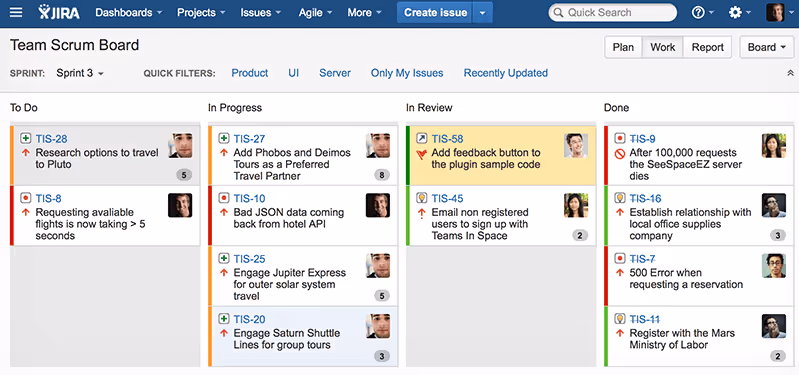Open issue TIS-28 link
This screenshot has height=375, width=799.
point(51,139)
